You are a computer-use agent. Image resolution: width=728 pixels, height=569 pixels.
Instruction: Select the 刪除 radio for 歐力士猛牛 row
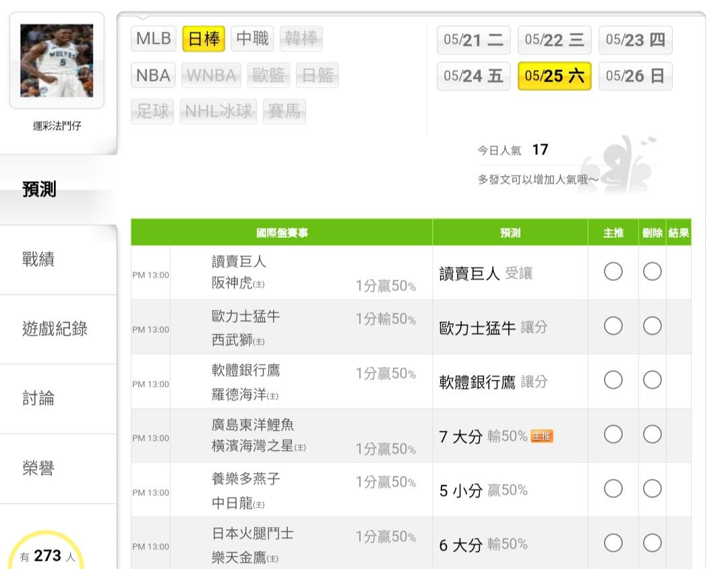[x=652, y=326]
